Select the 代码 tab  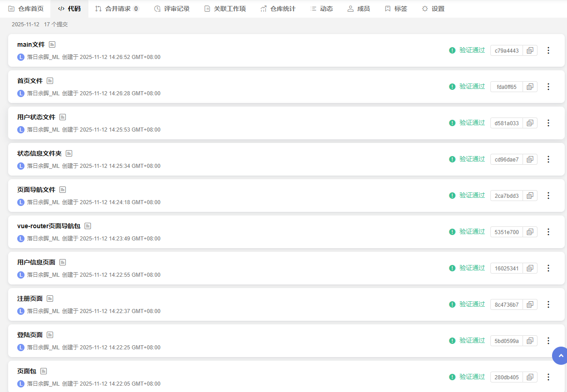pos(69,9)
